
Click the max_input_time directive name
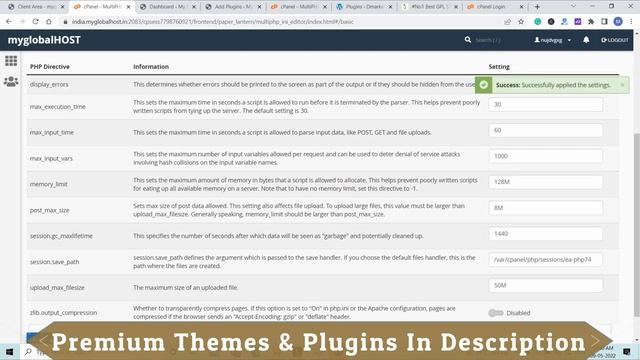coord(52,133)
